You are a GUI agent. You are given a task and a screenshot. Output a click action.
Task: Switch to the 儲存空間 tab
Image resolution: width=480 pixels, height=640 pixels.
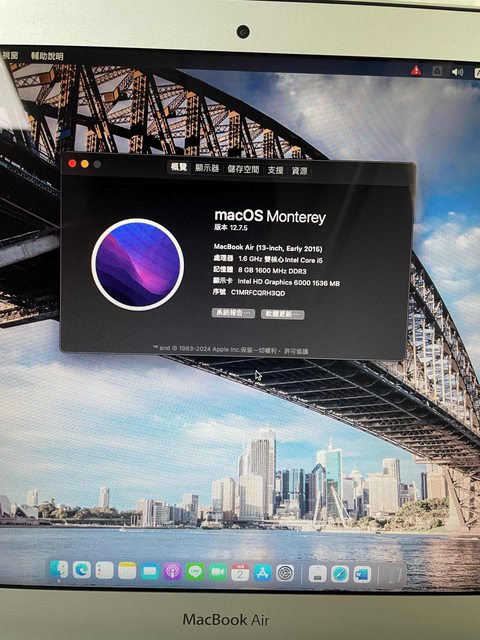243,169
